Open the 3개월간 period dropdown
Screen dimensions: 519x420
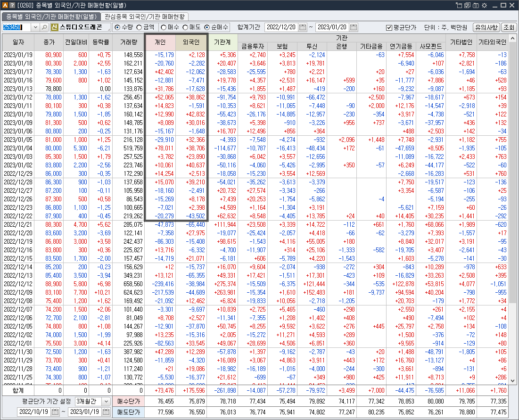[x=106, y=402]
